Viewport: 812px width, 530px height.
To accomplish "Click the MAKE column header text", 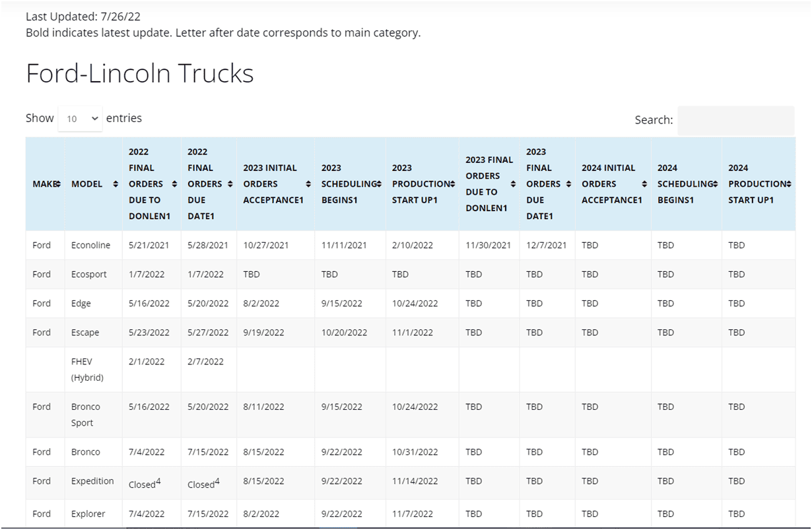I will 43,184.
